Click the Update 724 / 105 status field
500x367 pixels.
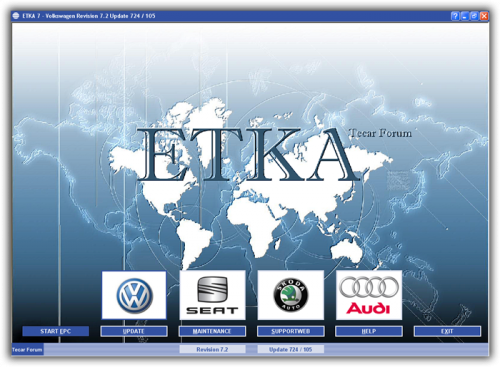(291, 350)
